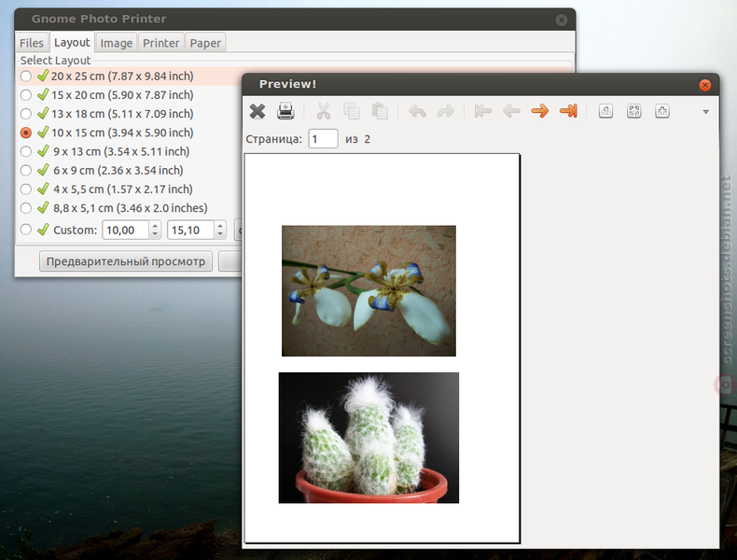
Task: Click the green check next to 9 x 13 cm
Action: (x=43, y=151)
